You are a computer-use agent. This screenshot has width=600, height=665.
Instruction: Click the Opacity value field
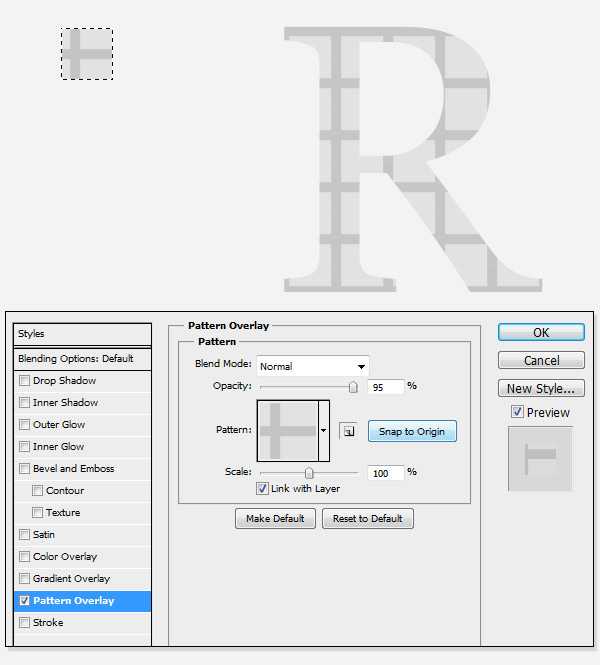[x=385, y=387]
